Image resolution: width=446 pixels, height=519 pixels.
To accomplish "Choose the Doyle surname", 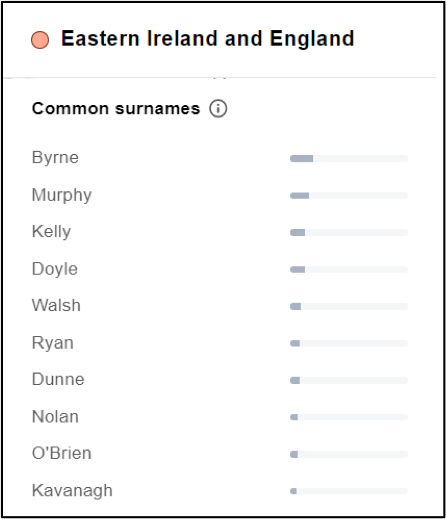I will pyautogui.click(x=55, y=269).
